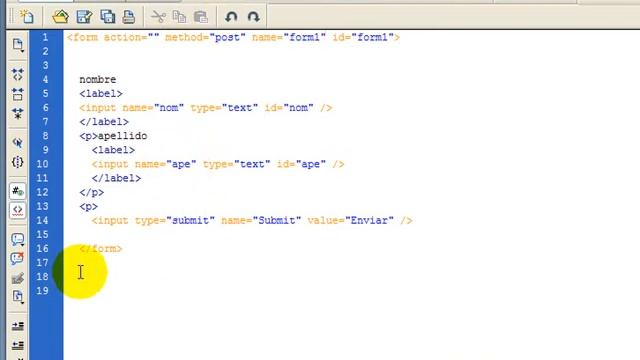
Task: Click the '</form>' closing tag on line 16
Action: [x=101, y=249]
